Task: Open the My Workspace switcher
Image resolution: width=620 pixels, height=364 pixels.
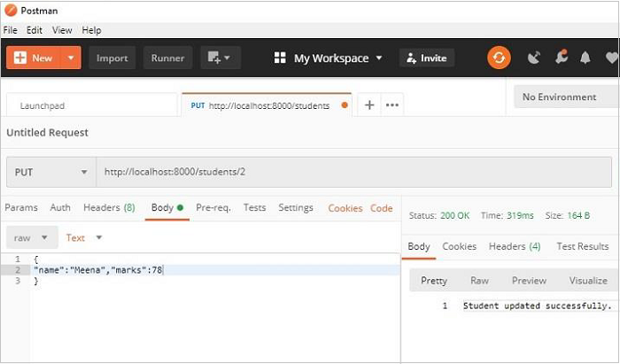Action: (329, 58)
